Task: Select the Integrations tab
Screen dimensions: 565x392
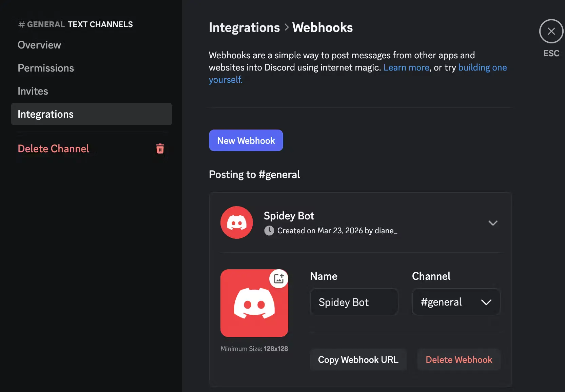Action: 92,114
